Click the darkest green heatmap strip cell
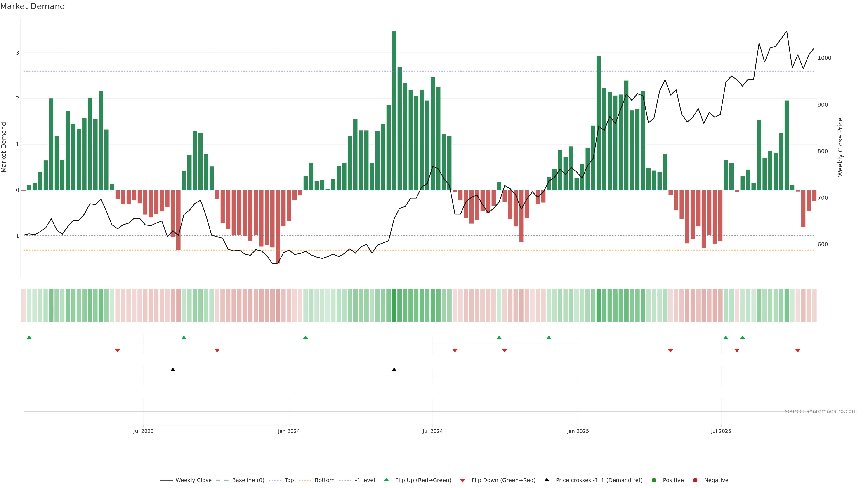The image size is (868, 488). tap(394, 305)
